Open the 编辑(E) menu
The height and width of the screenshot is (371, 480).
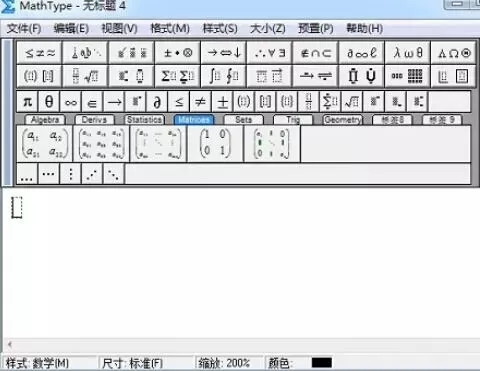71,28
